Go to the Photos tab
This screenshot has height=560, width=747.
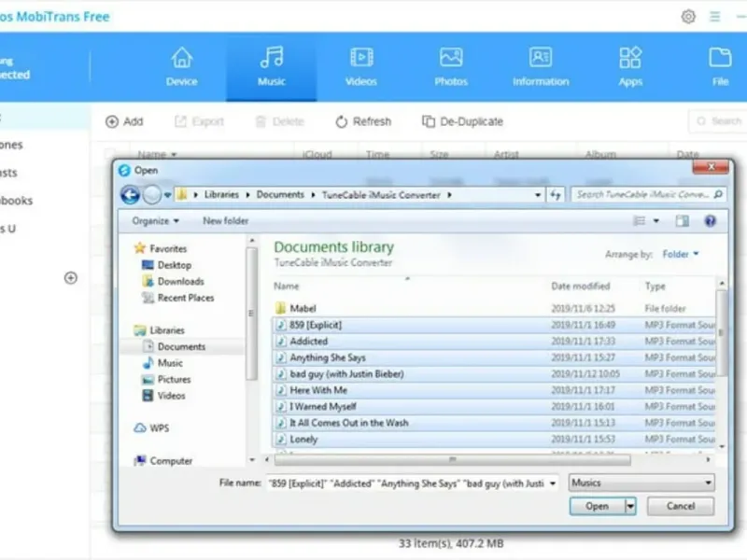click(451, 66)
